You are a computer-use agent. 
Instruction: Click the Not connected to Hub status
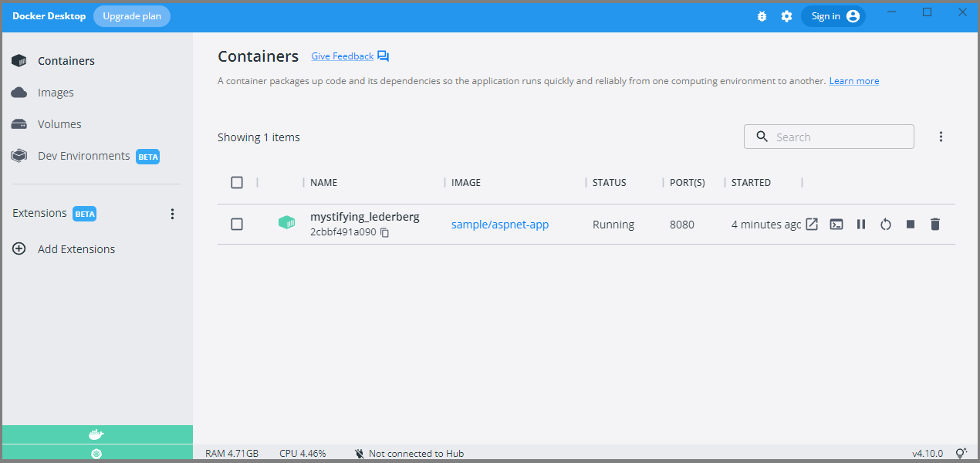tap(409, 454)
